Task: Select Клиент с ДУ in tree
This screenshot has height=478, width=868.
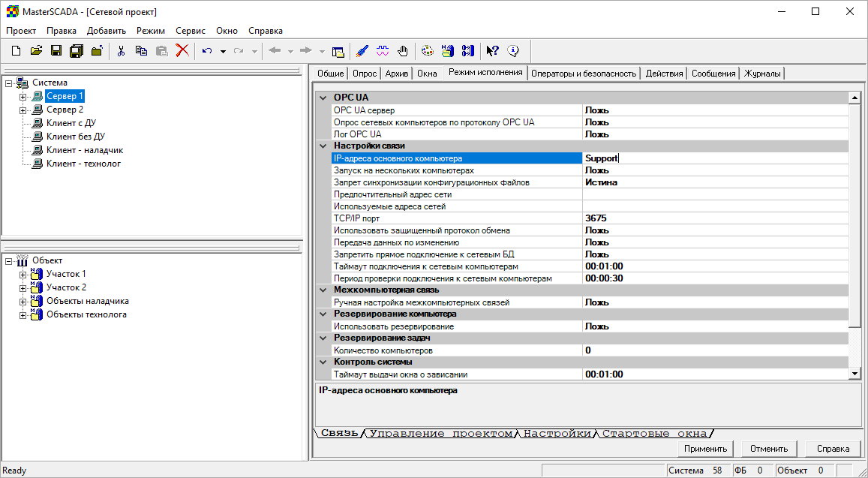Action: point(71,123)
